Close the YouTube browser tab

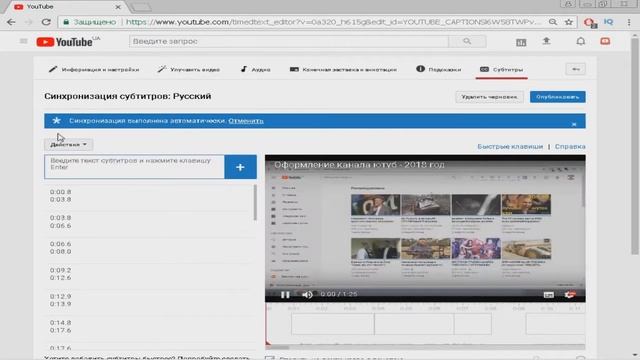[x=118, y=7]
